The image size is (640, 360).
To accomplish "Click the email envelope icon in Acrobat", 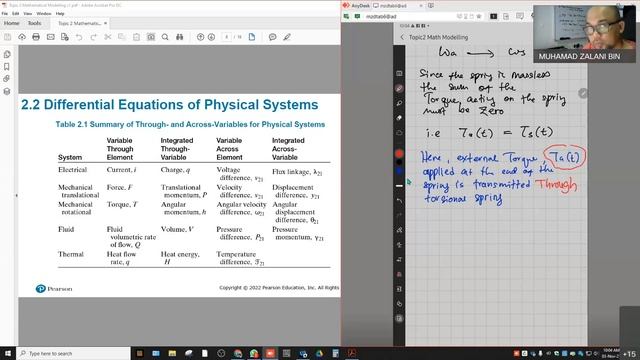I will (x=51, y=37).
